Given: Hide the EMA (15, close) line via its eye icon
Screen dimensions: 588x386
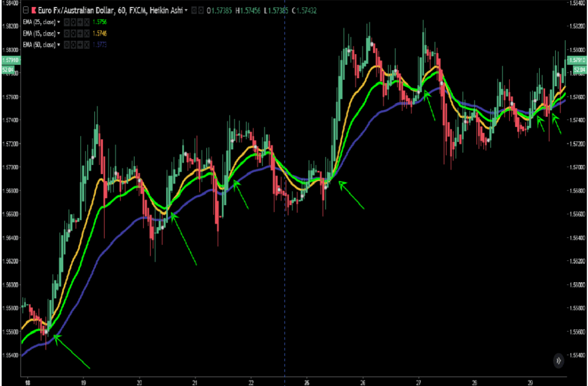Looking at the screenshot, I should click(x=67, y=33).
